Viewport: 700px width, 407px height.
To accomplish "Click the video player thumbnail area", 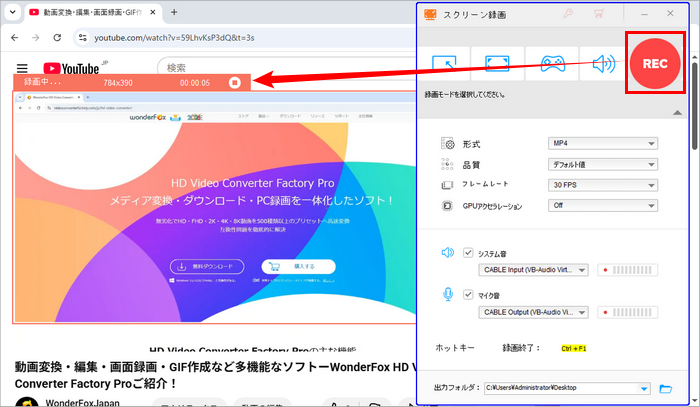I will click(x=215, y=207).
